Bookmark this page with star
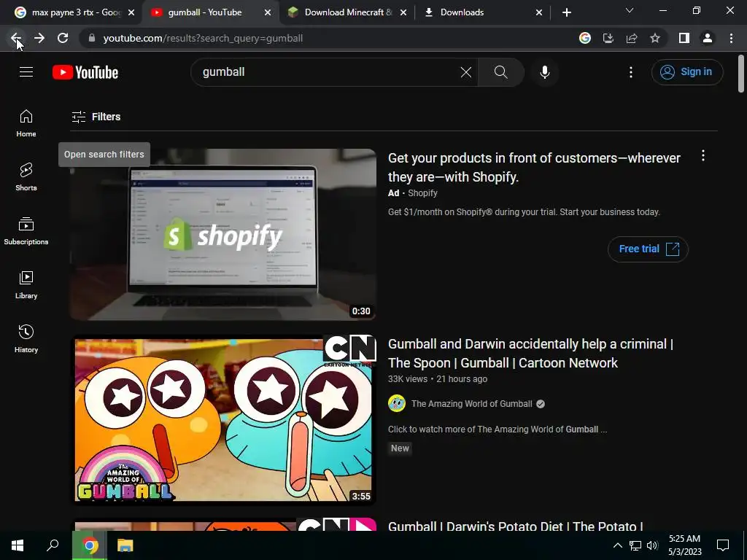This screenshot has width=747, height=560. pos(655,38)
